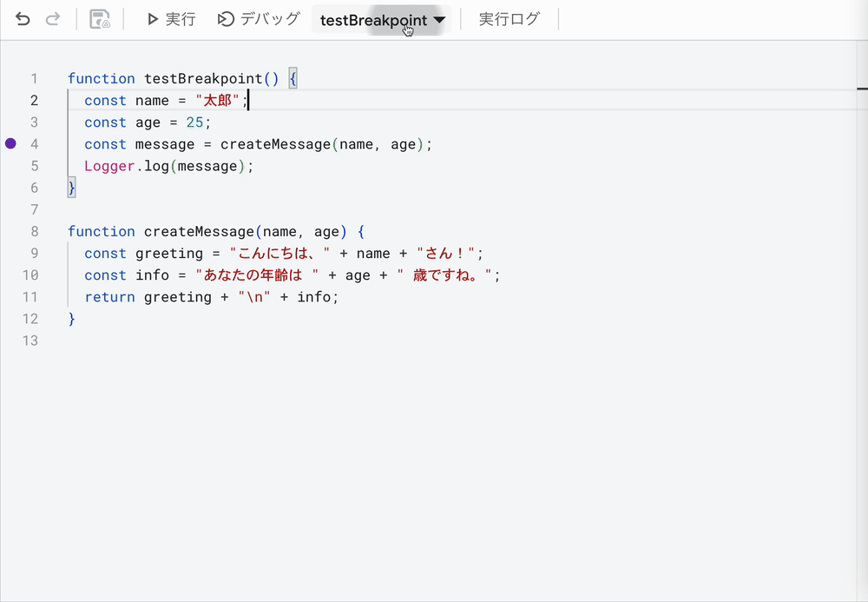
Task: Open the testBreakpoint function dropdown
Action: (382, 20)
